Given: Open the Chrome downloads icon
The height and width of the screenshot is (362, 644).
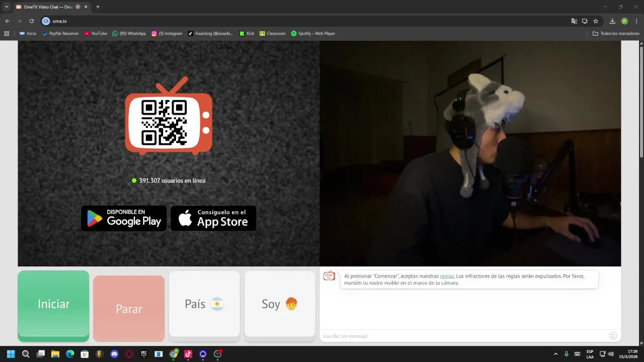Looking at the screenshot, I should coord(612,21).
